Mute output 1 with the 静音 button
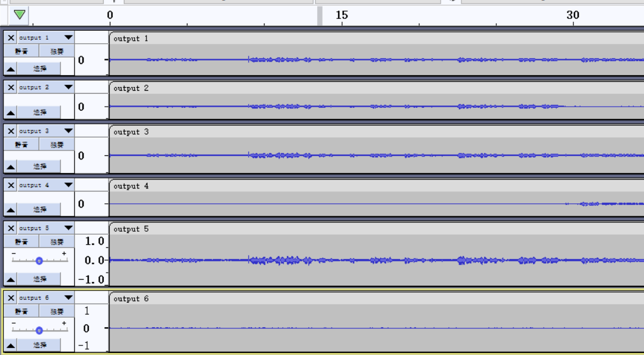 [x=21, y=52]
